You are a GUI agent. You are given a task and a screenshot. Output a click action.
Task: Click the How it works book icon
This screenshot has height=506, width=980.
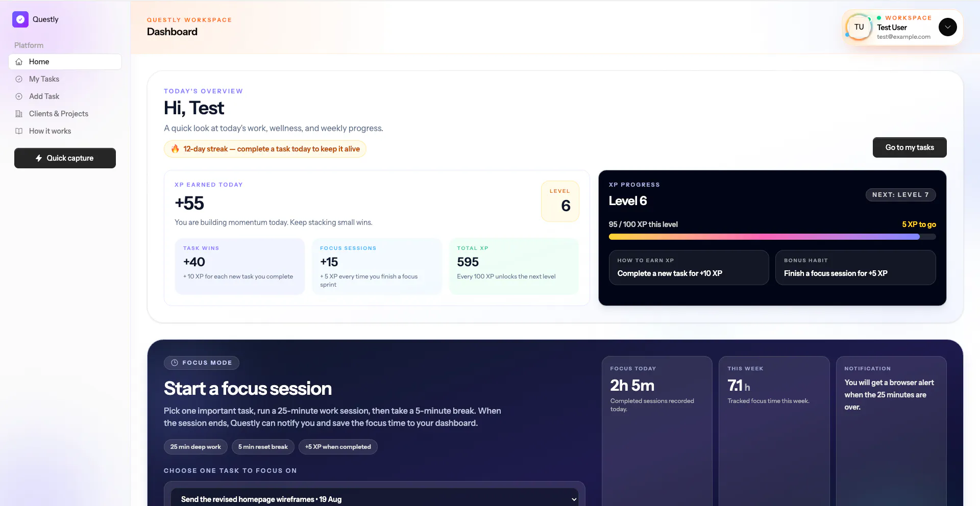coord(19,131)
